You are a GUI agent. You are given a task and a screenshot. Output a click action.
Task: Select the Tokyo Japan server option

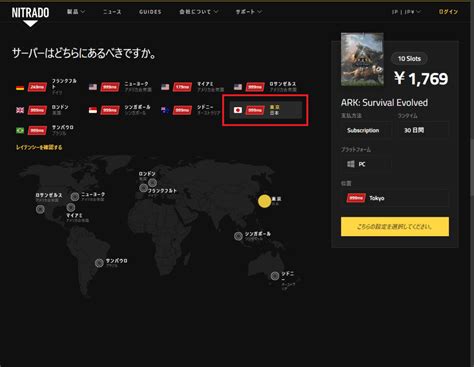point(266,110)
